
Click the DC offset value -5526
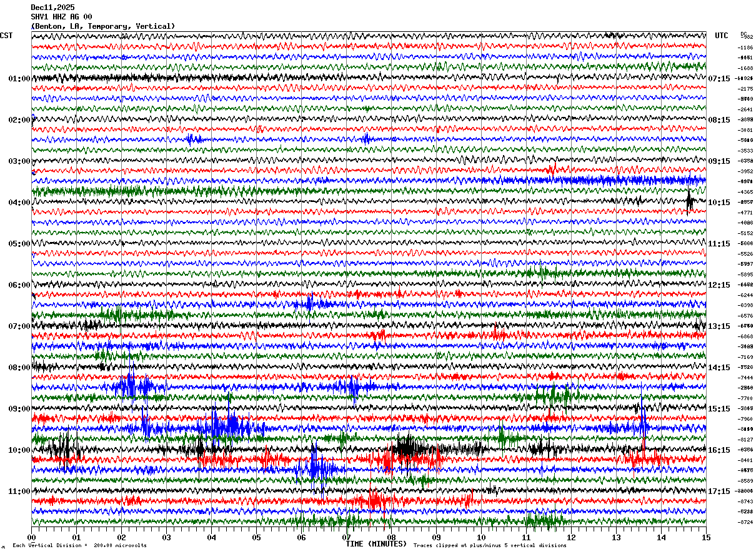pyautogui.click(x=746, y=254)
